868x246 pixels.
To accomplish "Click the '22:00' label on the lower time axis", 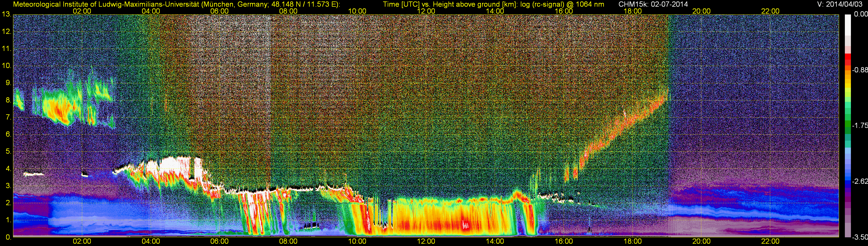I will pyautogui.click(x=770, y=241).
